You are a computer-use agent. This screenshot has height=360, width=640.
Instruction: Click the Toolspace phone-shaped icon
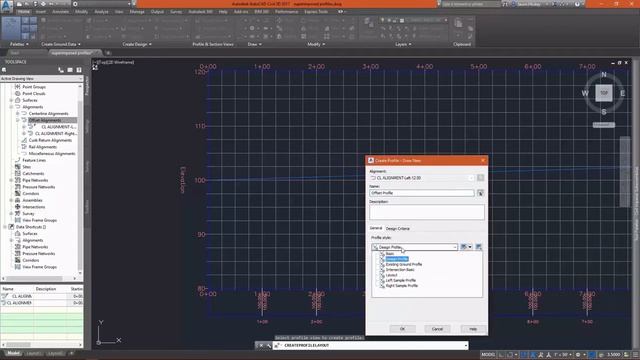[x=61, y=70]
